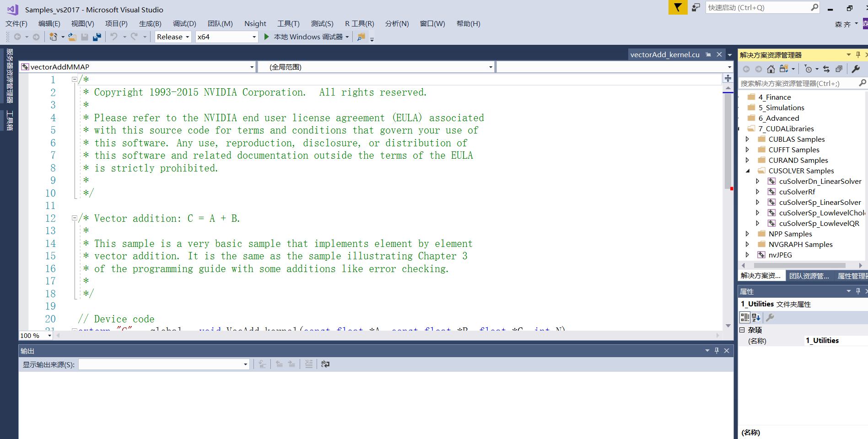
Task: Select the Save All toolbar icon
Action: tap(97, 37)
